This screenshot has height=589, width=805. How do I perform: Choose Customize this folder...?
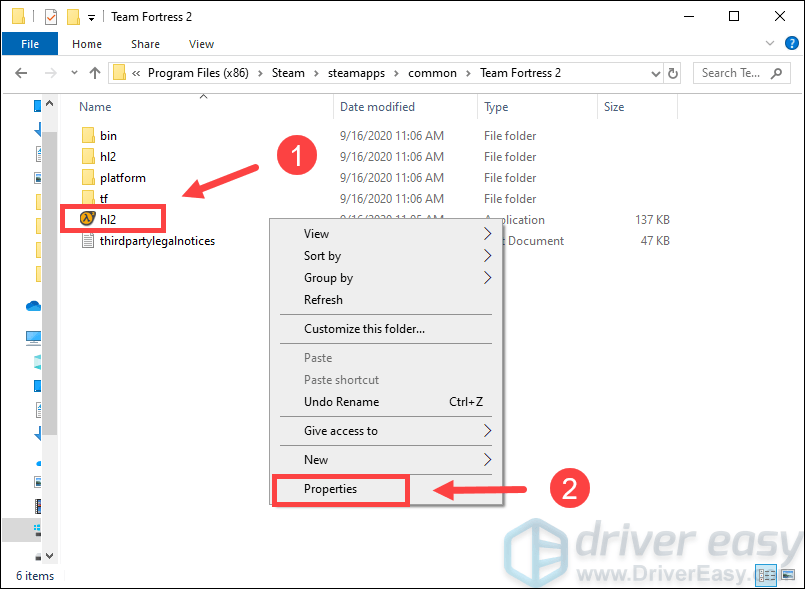pyautogui.click(x=386, y=329)
